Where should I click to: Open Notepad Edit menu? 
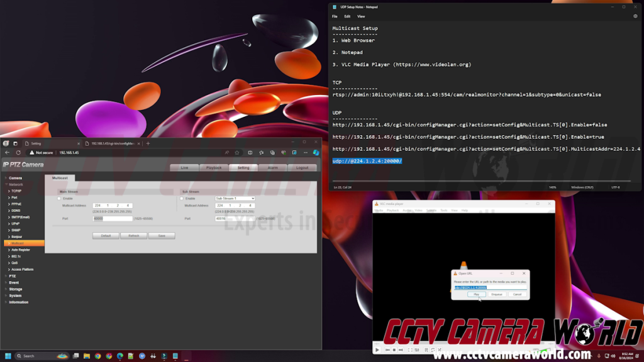347,17
